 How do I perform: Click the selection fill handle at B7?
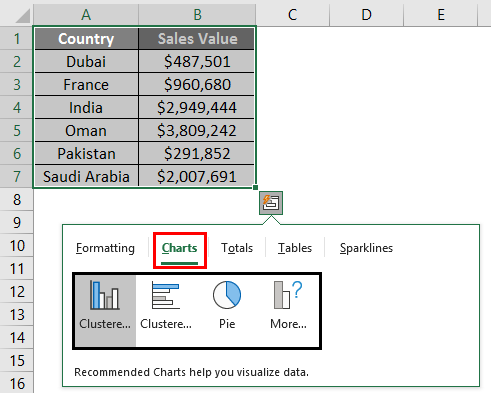click(x=255, y=188)
